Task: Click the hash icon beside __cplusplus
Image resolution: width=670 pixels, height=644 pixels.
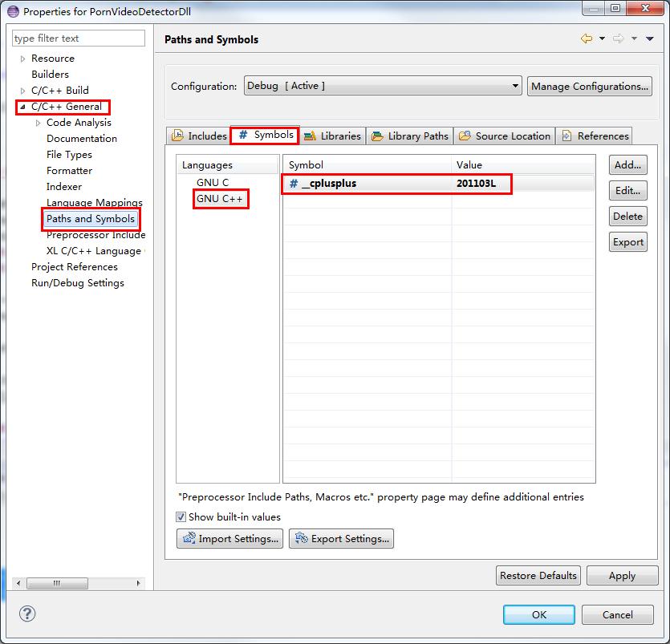Action: (x=294, y=184)
